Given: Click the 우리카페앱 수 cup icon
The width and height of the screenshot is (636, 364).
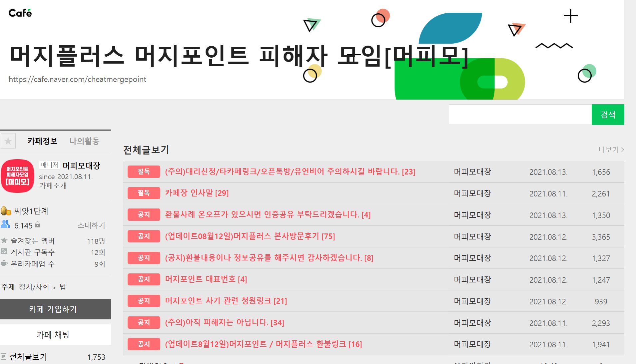Looking at the screenshot, I should tap(4, 263).
